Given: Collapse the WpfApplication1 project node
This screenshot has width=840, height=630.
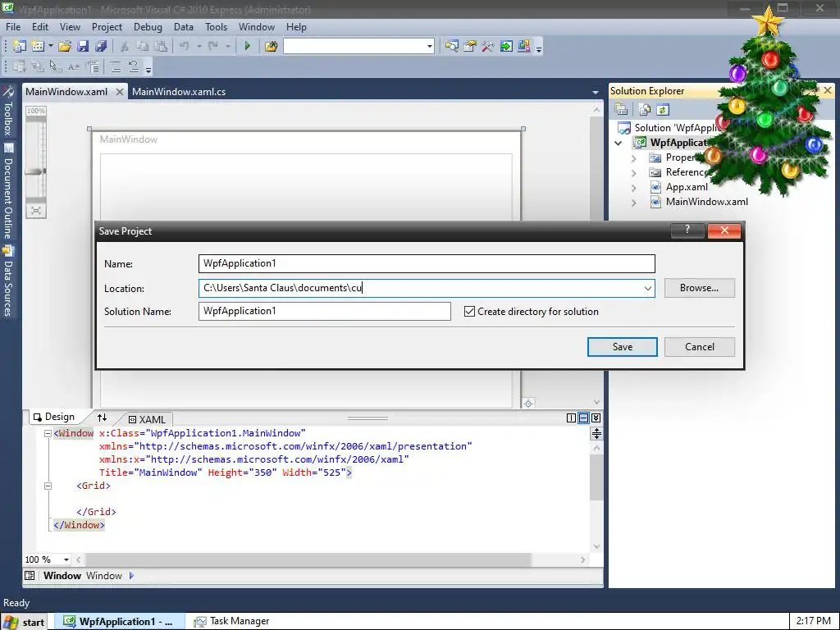Looking at the screenshot, I should [x=619, y=143].
